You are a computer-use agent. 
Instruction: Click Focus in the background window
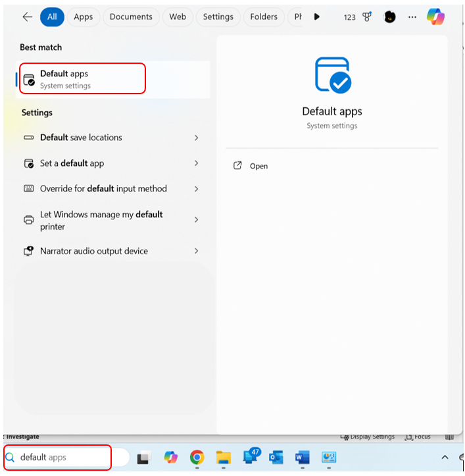click(418, 437)
